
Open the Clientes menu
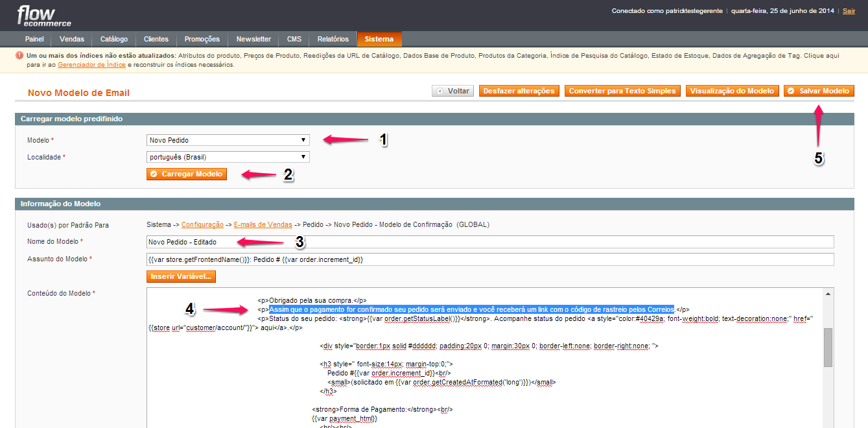click(156, 39)
